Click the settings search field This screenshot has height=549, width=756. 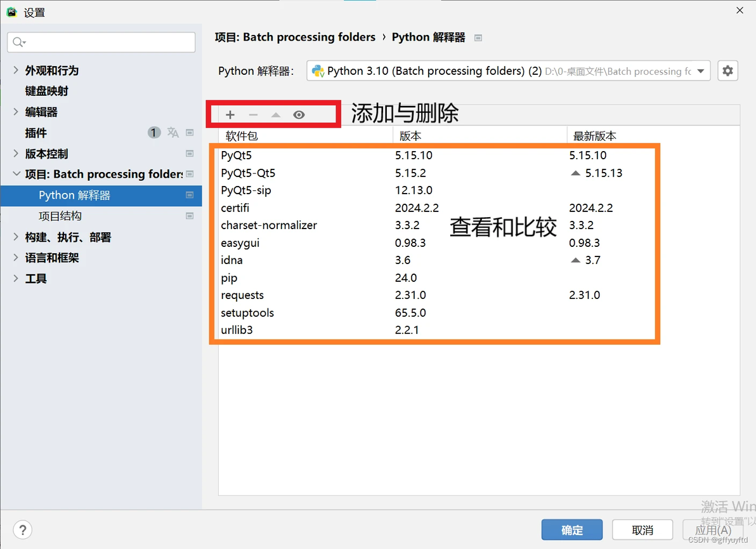click(x=101, y=43)
